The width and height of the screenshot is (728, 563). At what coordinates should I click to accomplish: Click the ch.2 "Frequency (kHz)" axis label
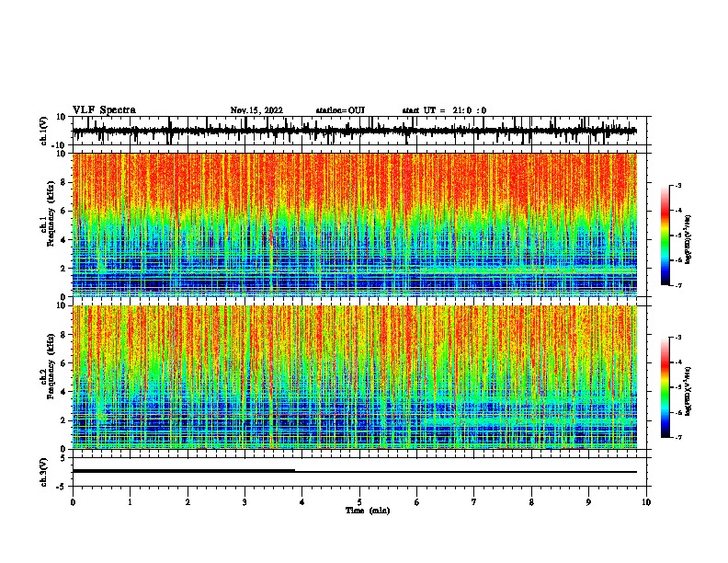click(51, 366)
